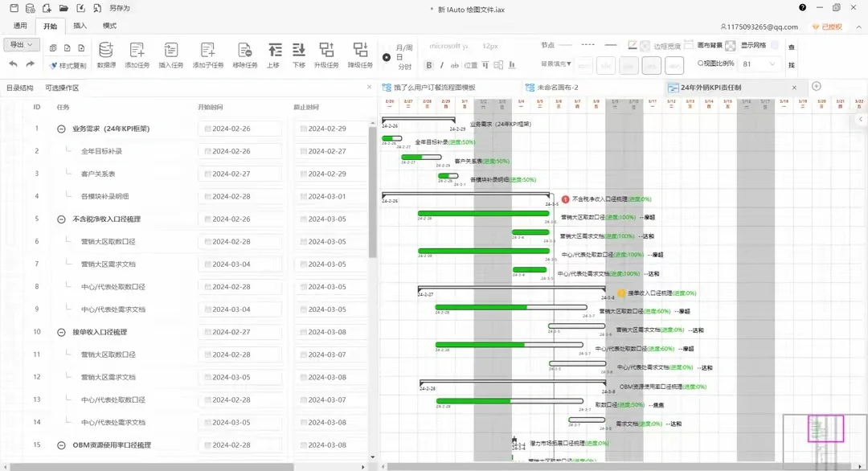This screenshot has width=868, height=471.
Task: Click the account 1175093265@qq.com
Action: [x=759, y=27]
